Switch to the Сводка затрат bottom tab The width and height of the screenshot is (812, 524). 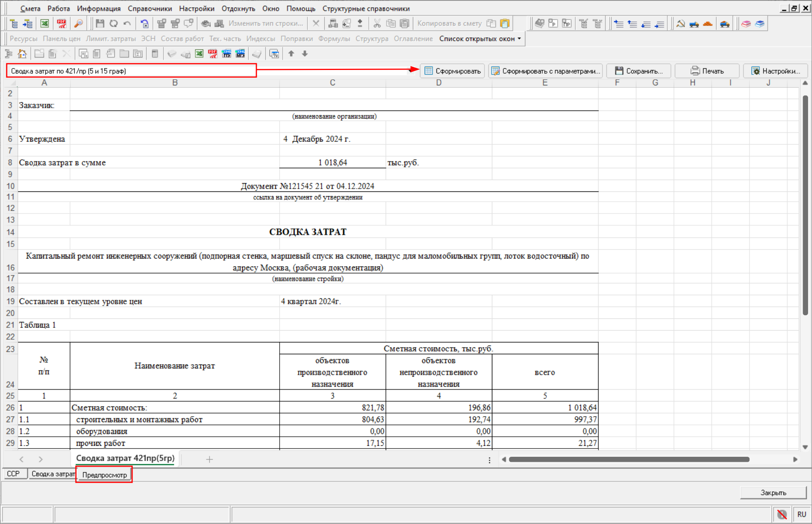tap(53, 474)
